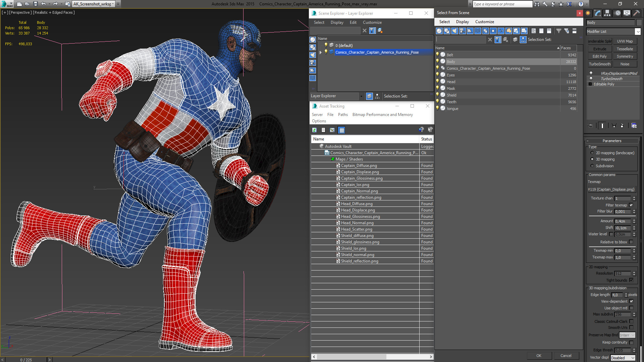The image size is (644, 362).
Task: Open the Create command panel tab
Action: point(588,13)
